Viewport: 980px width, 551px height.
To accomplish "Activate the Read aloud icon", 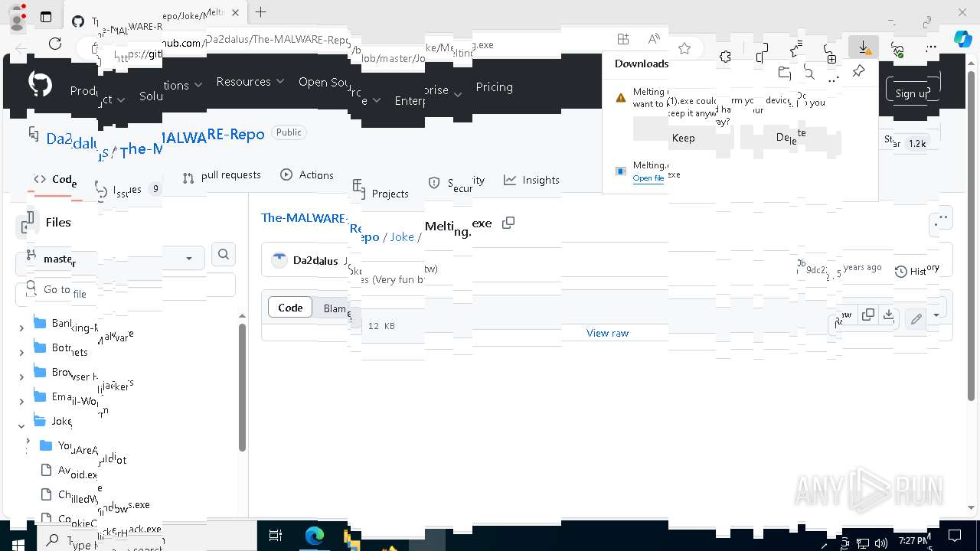I will pos(653,39).
